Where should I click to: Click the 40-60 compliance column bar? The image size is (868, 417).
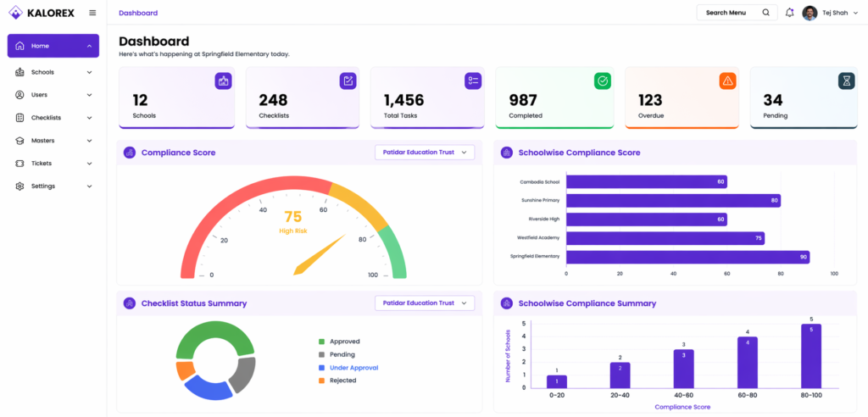pos(684,369)
